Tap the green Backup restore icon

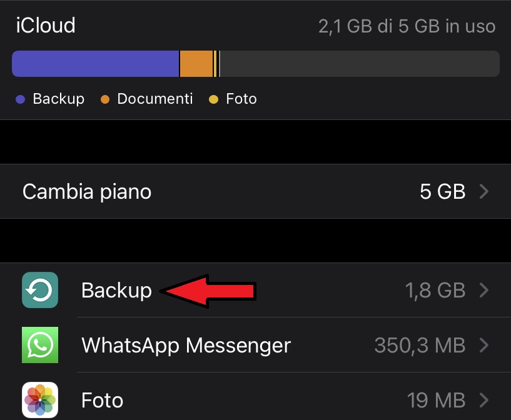coord(40,290)
